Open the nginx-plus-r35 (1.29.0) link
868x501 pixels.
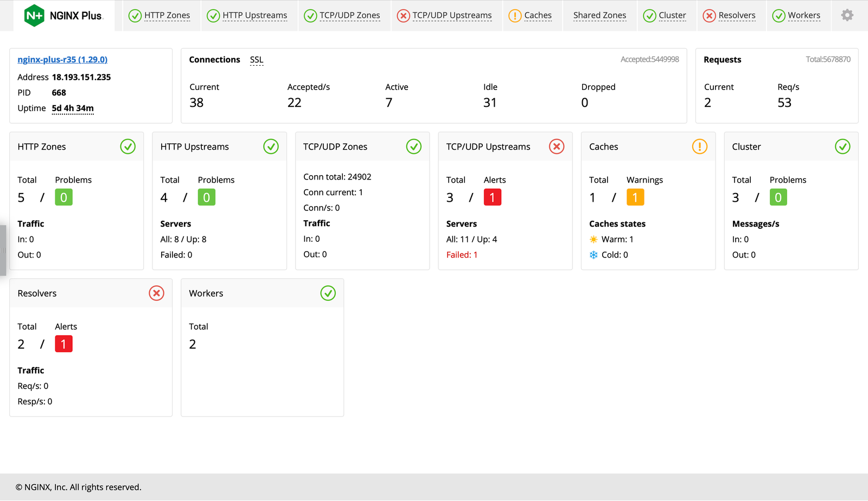click(x=62, y=60)
